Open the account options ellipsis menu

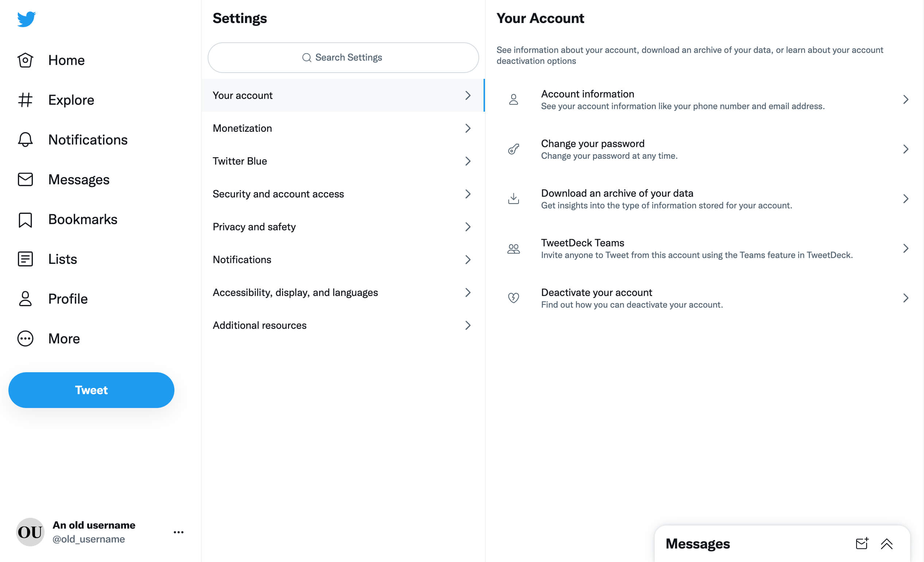pos(178,532)
